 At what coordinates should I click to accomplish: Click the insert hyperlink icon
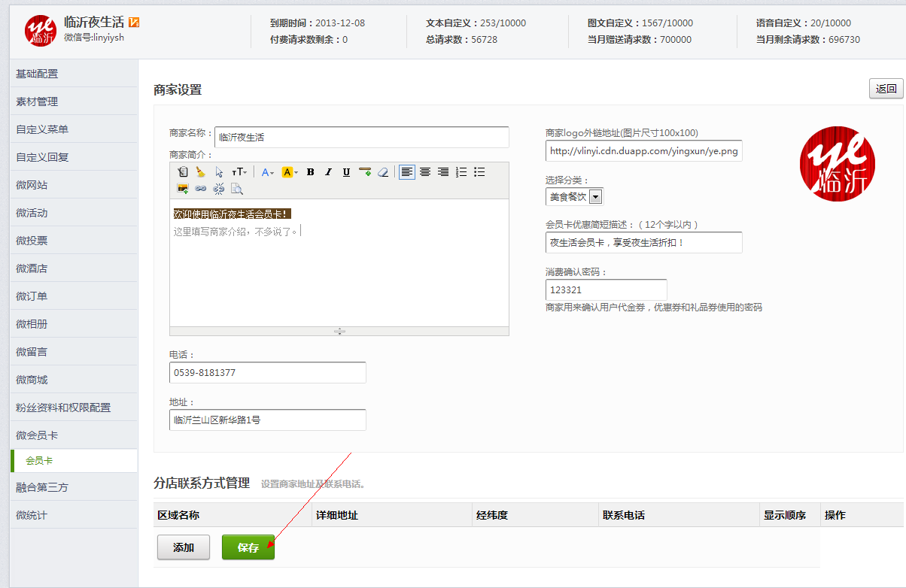click(200, 189)
